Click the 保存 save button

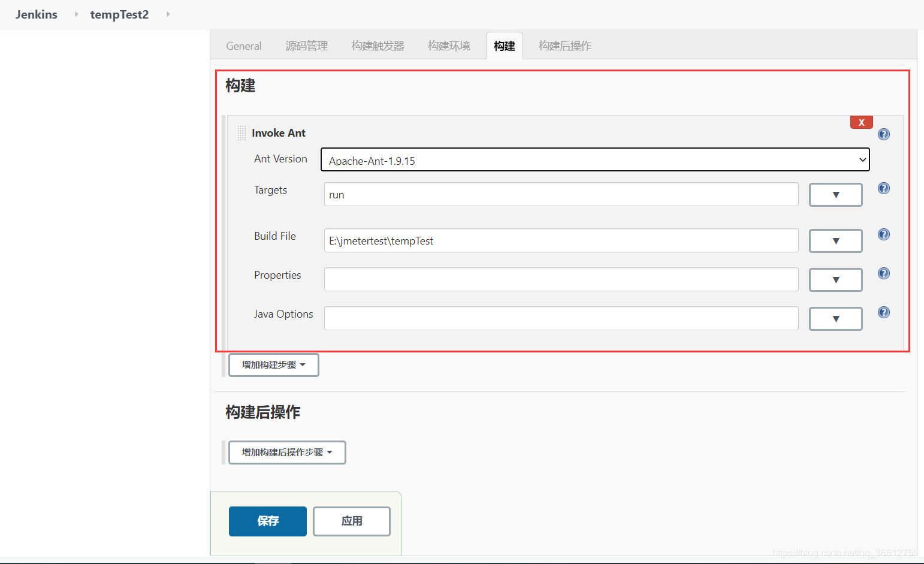click(268, 521)
